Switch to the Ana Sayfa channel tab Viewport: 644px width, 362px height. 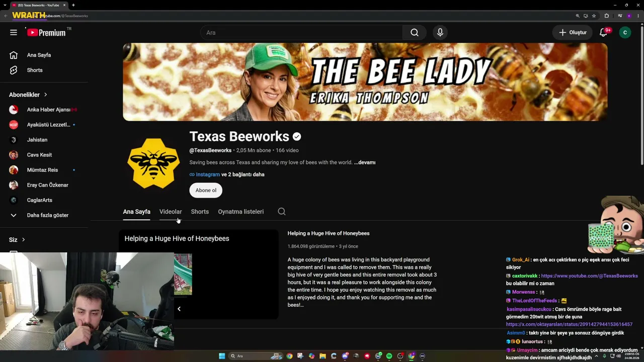[136, 212]
